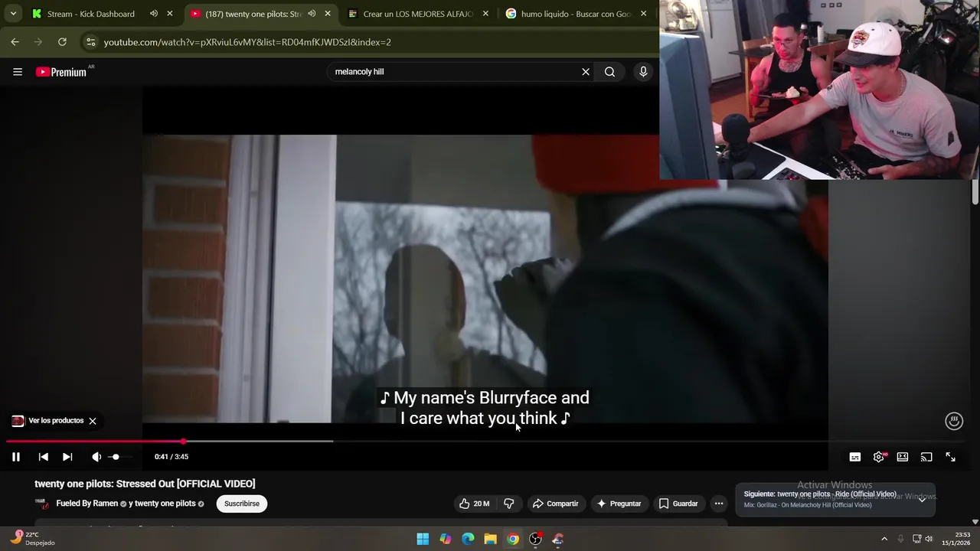Enter fullscreen mode
The image size is (980, 551).
coord(950,457)
